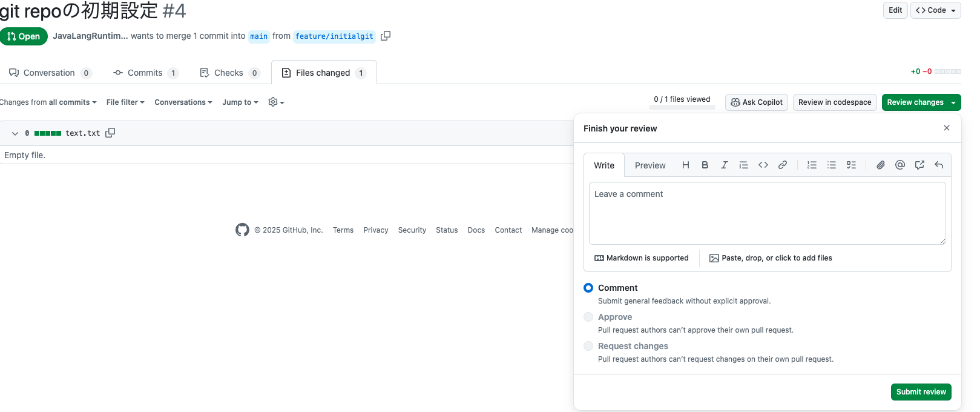Collapse the text.txt file diff
Viewport: 980px width, 412px height.
(x=15, y=133)
